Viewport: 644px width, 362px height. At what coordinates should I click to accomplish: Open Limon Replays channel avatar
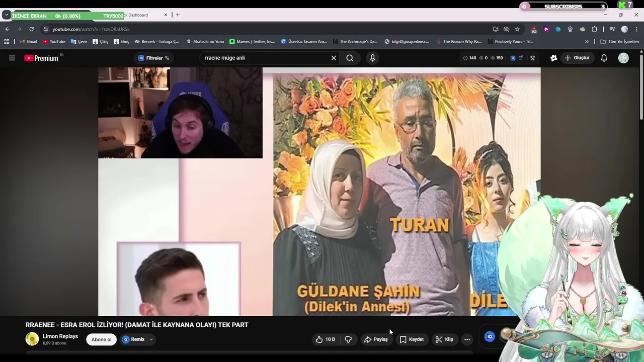(x=32, y=339)
